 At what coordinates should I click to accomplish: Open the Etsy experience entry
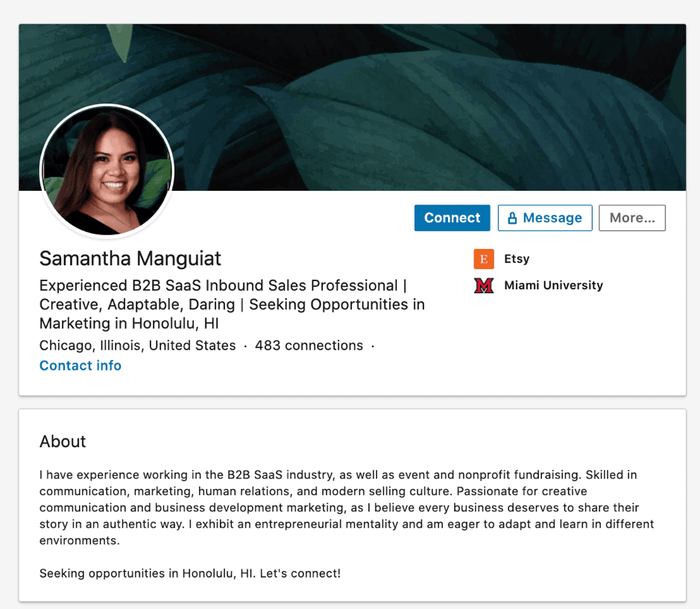coord(515,259)
